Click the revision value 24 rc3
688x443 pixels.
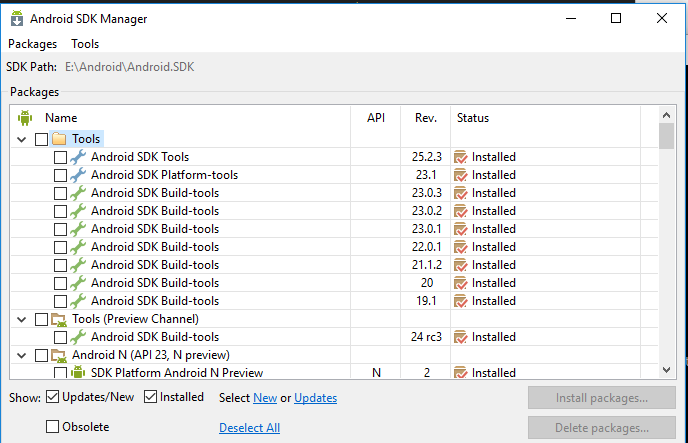pyautogui.click(x=426, y=337)
